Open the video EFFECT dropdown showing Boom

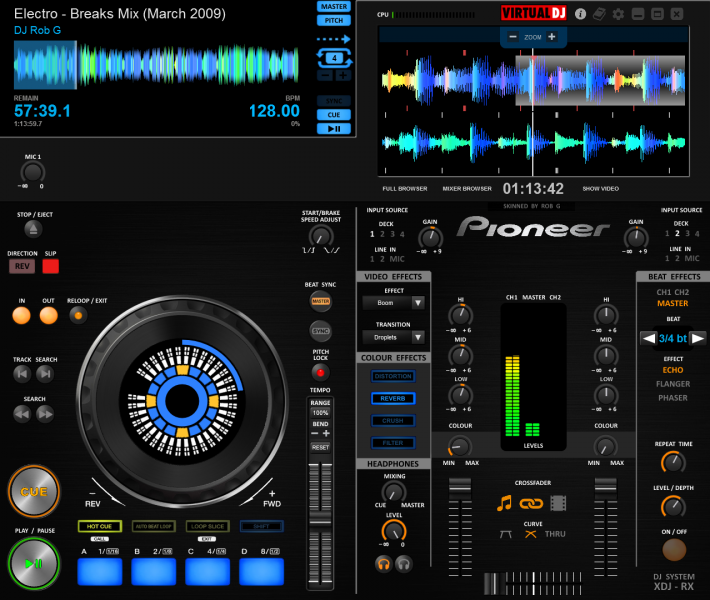pos(393,302)
